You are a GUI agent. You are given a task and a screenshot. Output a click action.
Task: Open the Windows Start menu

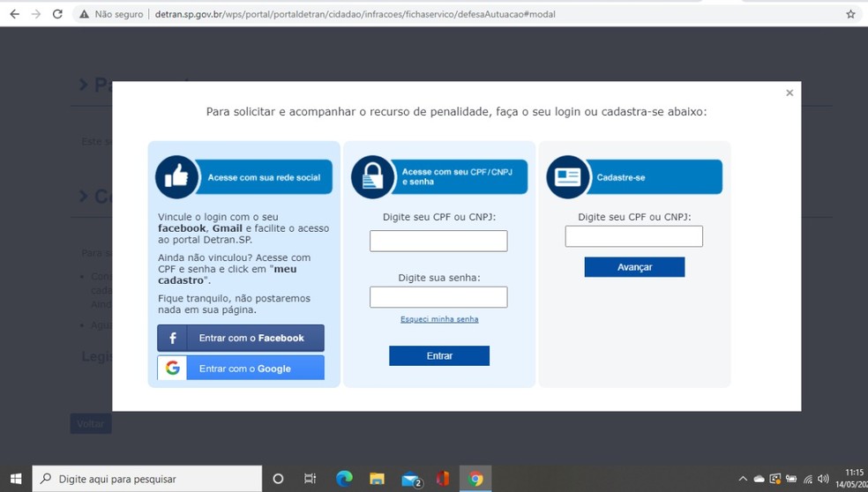point(16,479)
